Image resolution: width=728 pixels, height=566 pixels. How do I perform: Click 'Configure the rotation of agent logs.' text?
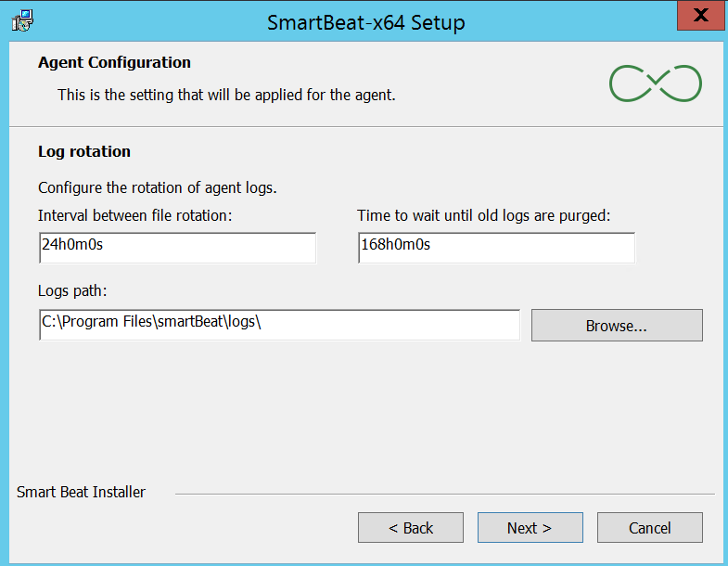pyautogui.click(x=158, y=187)
